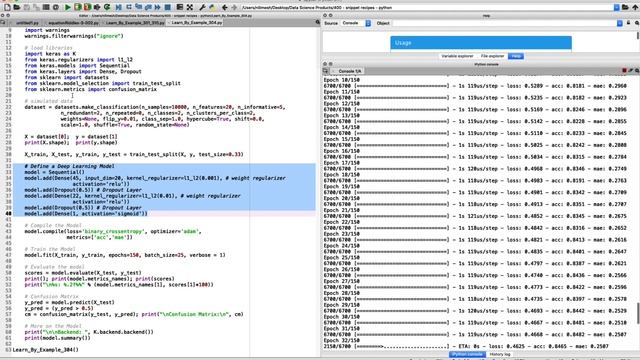Go forward to next cursor position

[234, 7]
